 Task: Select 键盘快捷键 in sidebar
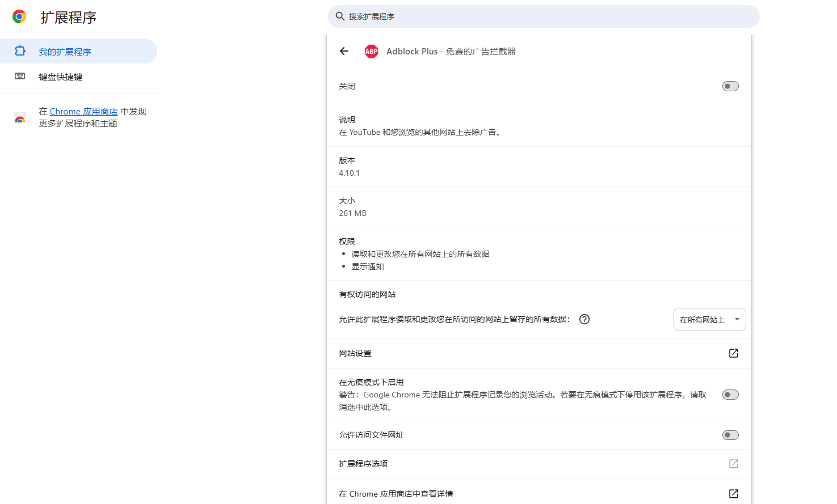78,77
